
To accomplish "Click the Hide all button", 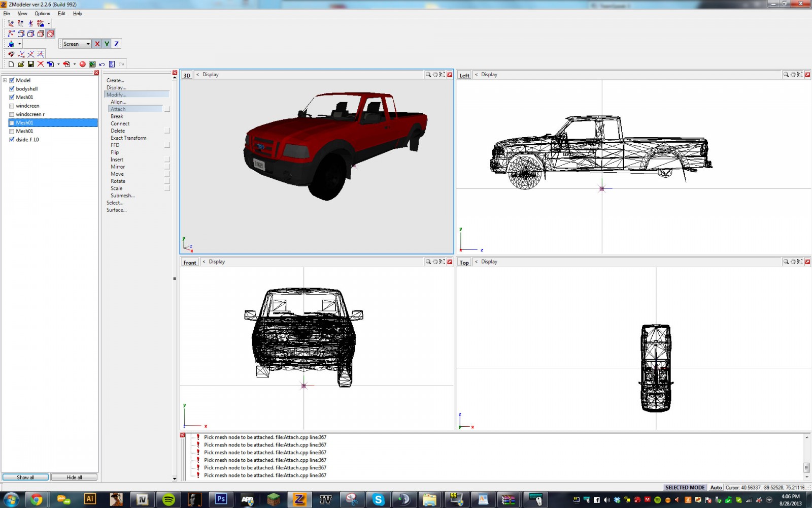I will coord(74,478).
